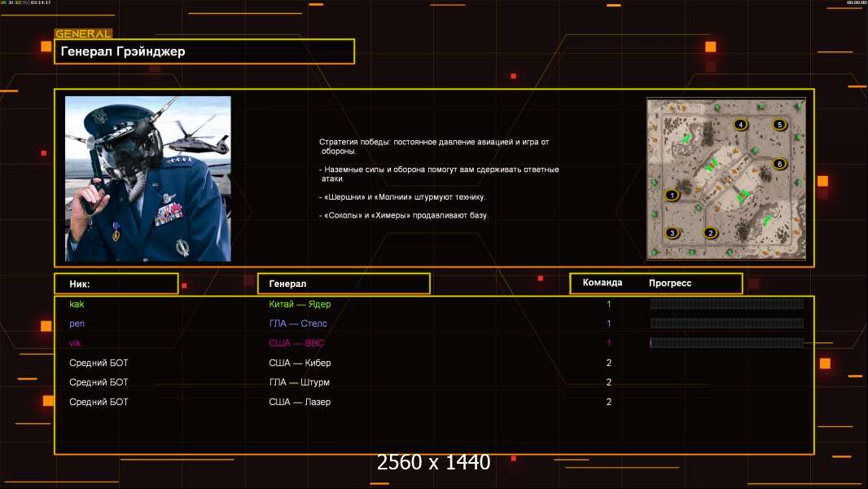Click the "ГЛА — Стелс" general entry

[298, 324]
